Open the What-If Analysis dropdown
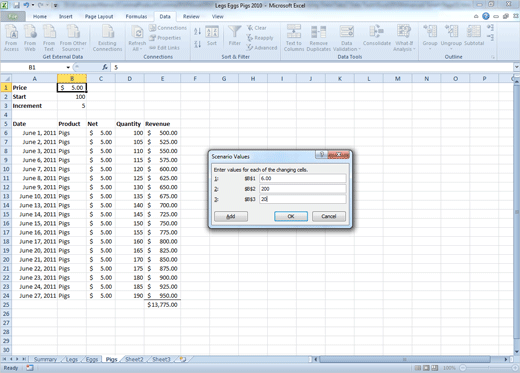 [x=404, y=38]
